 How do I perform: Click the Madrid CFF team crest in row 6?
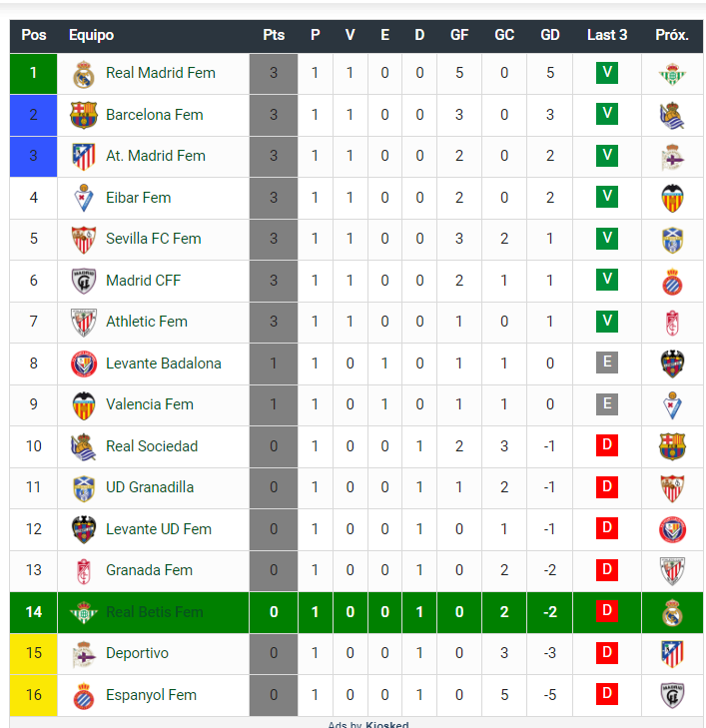[x=84, y=281]
